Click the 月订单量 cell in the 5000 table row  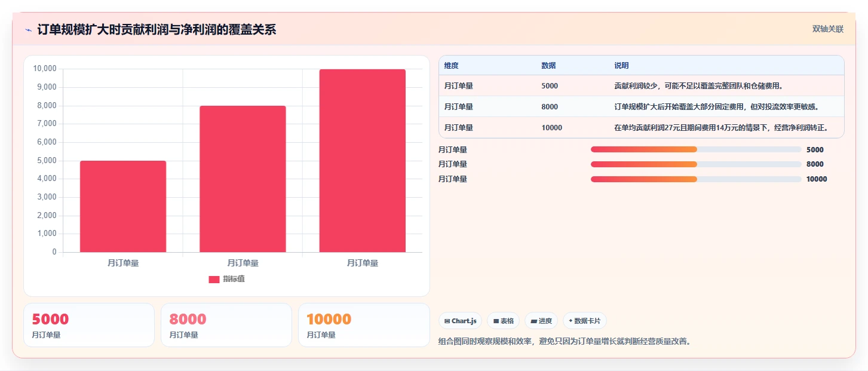[x=459, y=86]
